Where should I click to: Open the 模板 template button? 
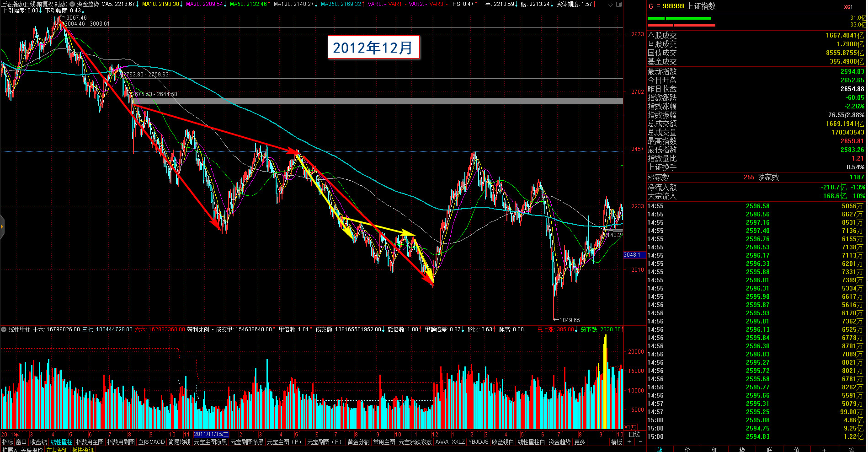point(617,442)
